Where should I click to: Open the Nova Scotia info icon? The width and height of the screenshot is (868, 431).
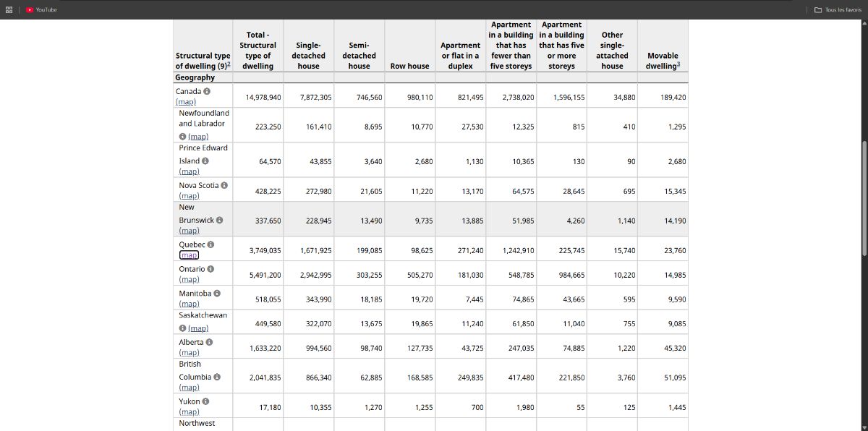point(224,186)
